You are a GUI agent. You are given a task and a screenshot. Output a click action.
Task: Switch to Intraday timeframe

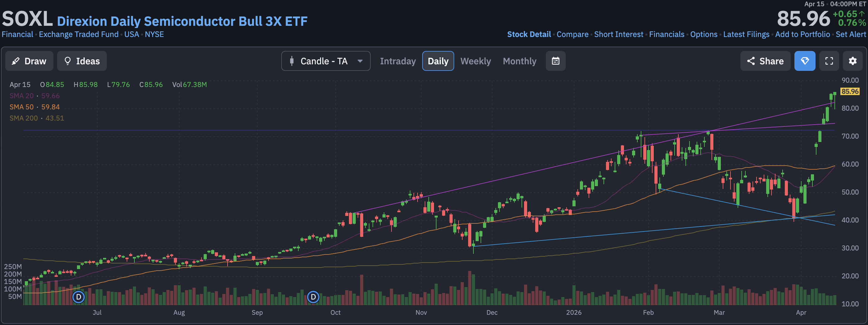(x=398, y=61)
